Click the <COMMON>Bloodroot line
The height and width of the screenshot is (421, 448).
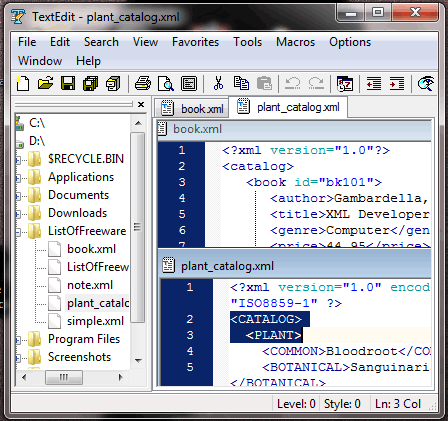tap(346, 351)
